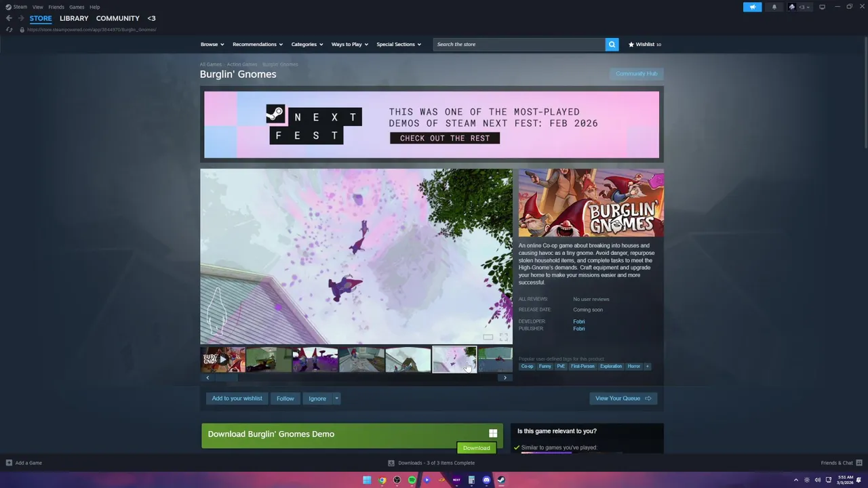Expand the Browse dropdown
This screenshot has height=488, width=868.
212,44
